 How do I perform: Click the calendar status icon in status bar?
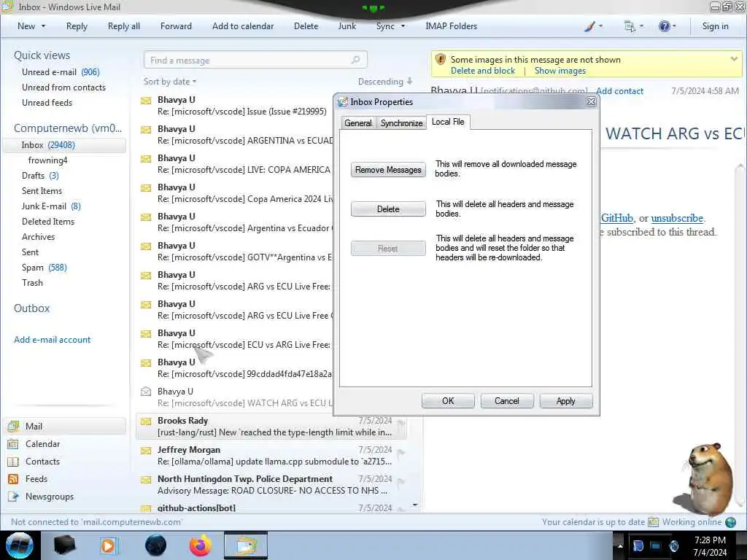[x=653, y=522]
